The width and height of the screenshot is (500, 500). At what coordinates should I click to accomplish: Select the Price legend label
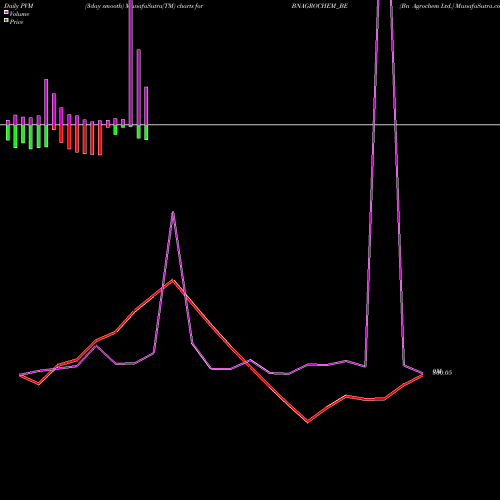16,22
